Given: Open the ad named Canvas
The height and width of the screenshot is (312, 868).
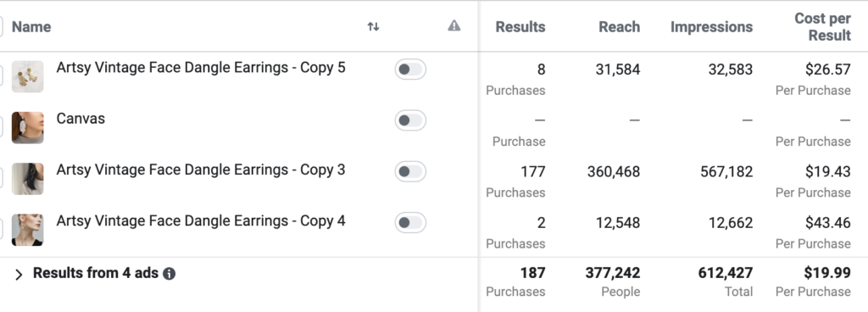Looking at the screenshot, I should [x=81, y=119].
